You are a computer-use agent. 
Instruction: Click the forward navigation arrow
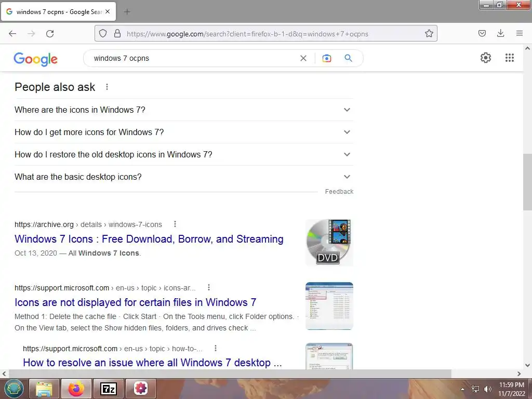tap(31, 34)
